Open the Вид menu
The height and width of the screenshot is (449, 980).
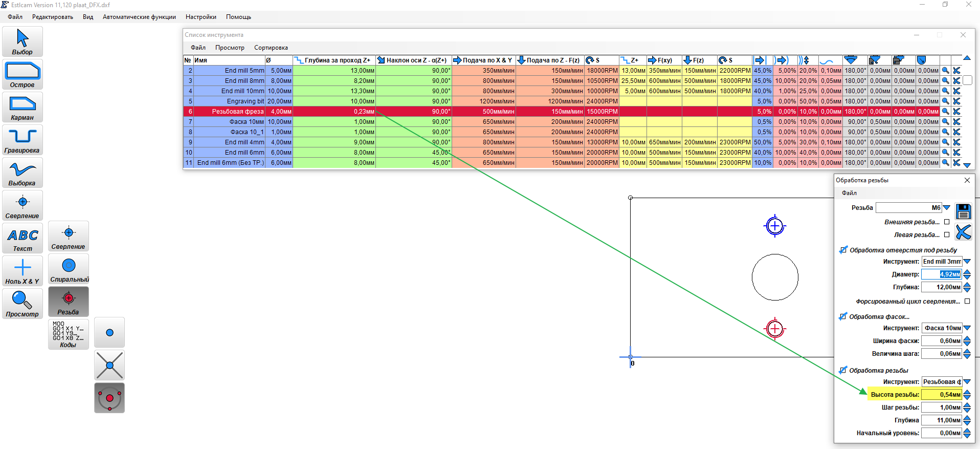(88, 17)
